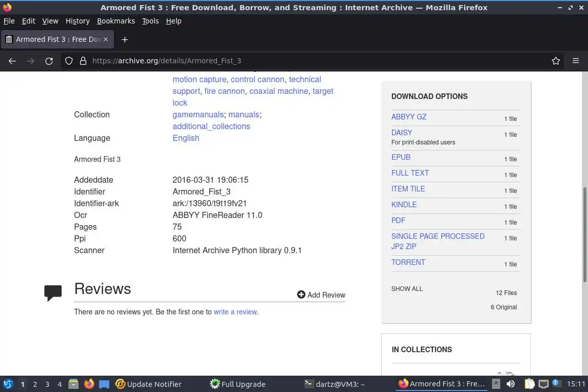Launch the file manager from taskbar

(73, 384)
